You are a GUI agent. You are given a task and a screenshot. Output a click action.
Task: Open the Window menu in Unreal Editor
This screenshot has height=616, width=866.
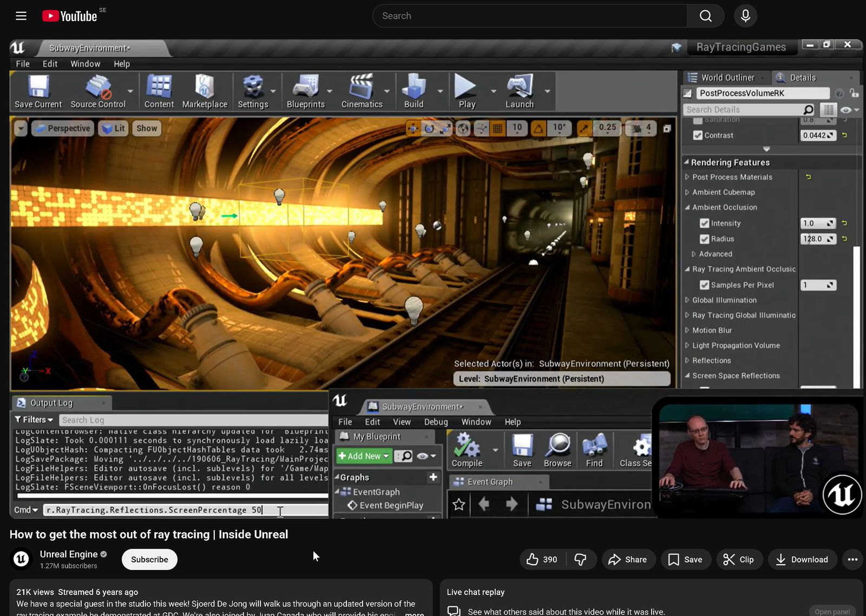pos(85,64)
